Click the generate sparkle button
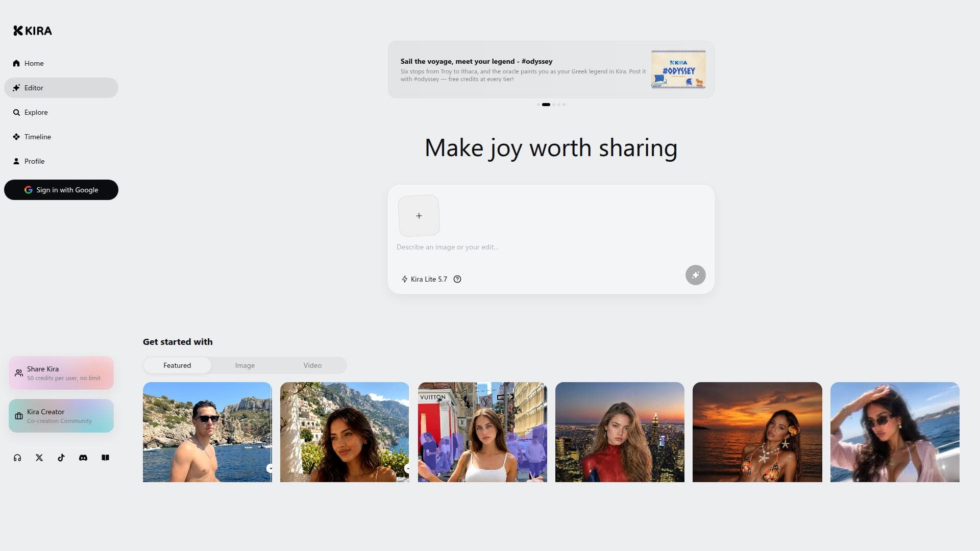The height and width of the screenshot is (551, 980). [695, 275]
